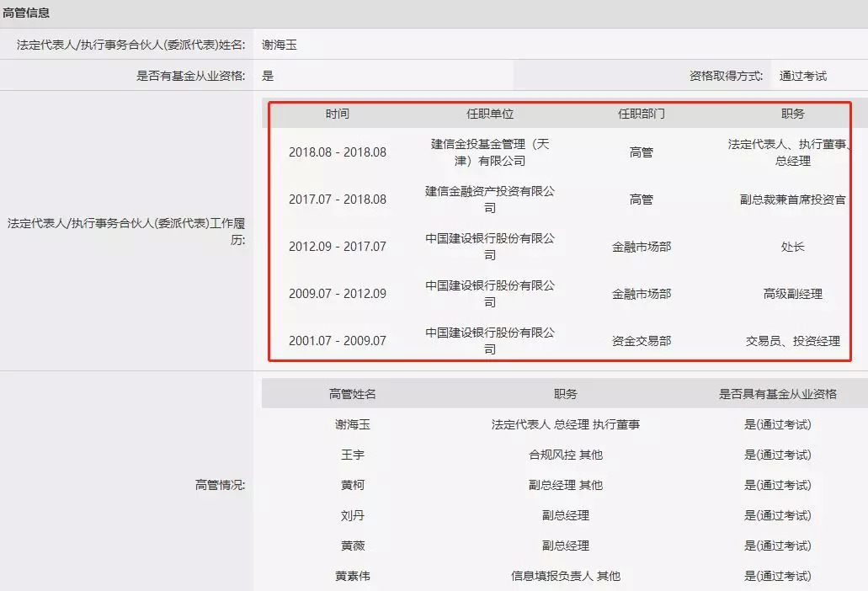Click the 高管信息 section header
This screenshot has height=591, width=868.
tap(26, 12)
